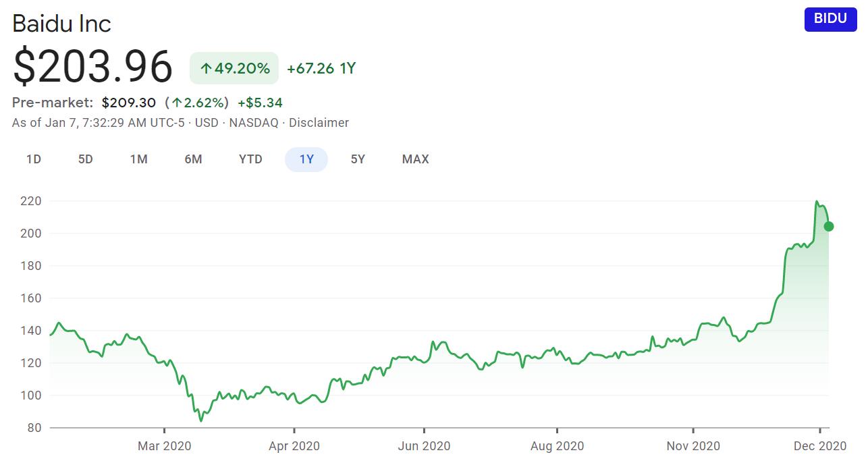Click the Aug 2020 axis label

coord(557,446)
